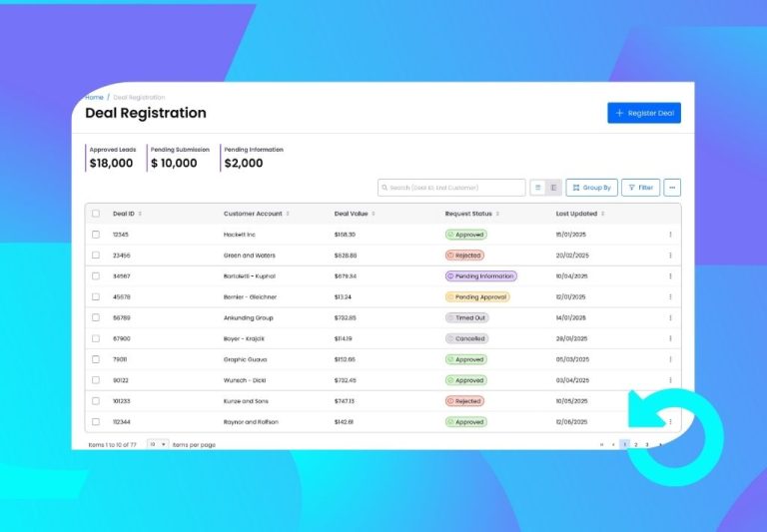This screenshot has width=767, height=532.
Task: Open row actions for Wunsch - Dicki
Action: click(x=670, y=380)
